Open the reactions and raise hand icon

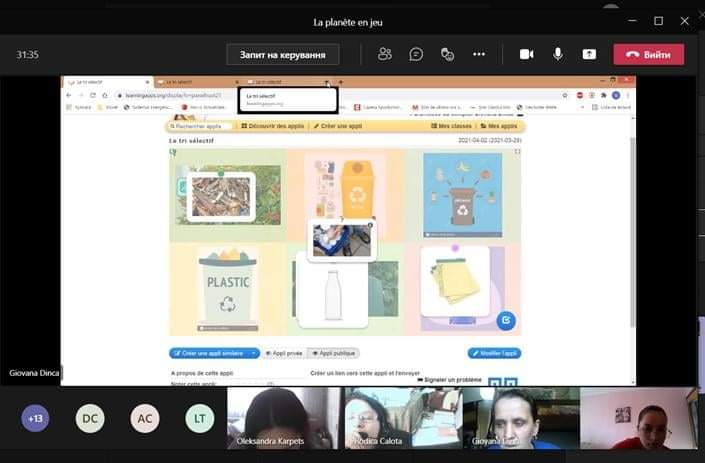pos(447,54)
